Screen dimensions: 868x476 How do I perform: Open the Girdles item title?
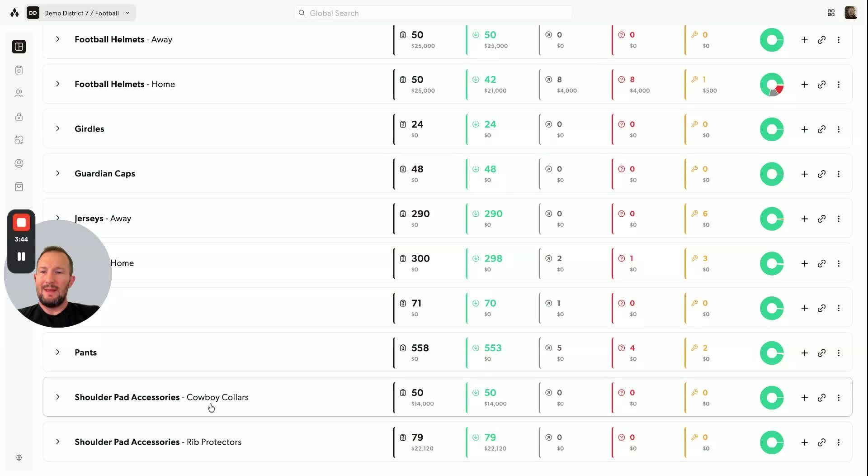point(90,129)
